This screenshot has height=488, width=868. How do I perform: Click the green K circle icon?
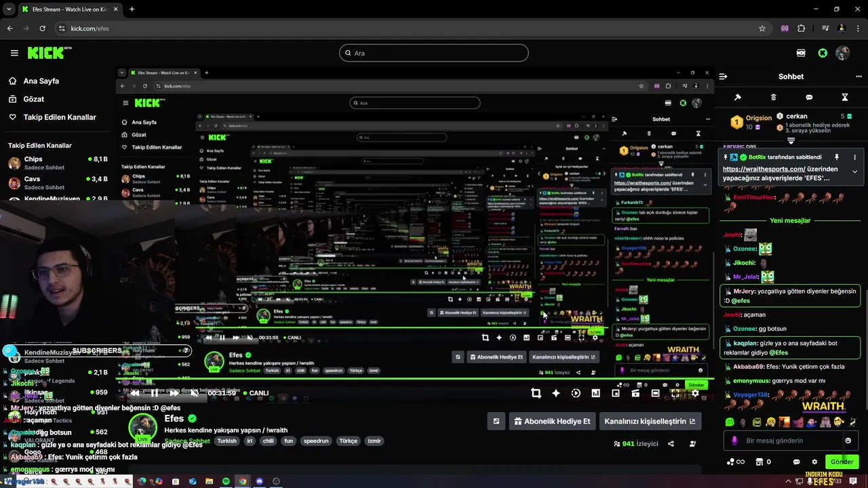[x=823, y=53]
